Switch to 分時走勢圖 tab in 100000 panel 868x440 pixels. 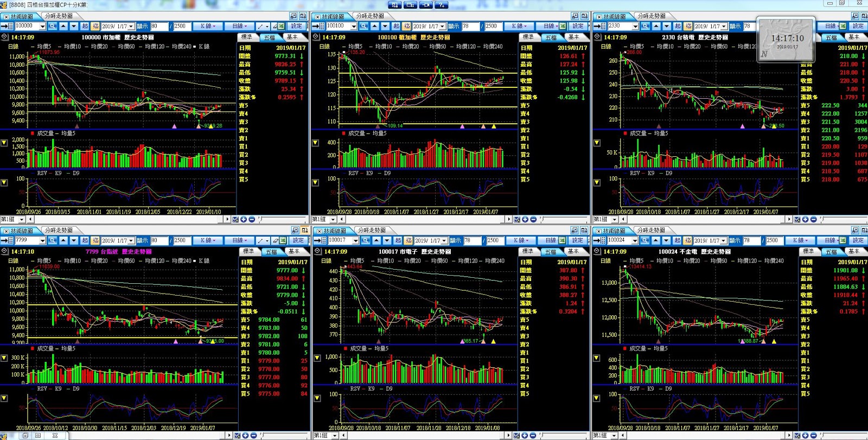tap(59, 16)
